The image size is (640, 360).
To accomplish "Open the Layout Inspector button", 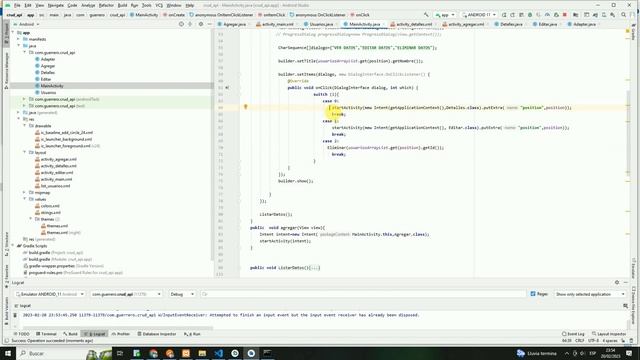I will point(608,334).
